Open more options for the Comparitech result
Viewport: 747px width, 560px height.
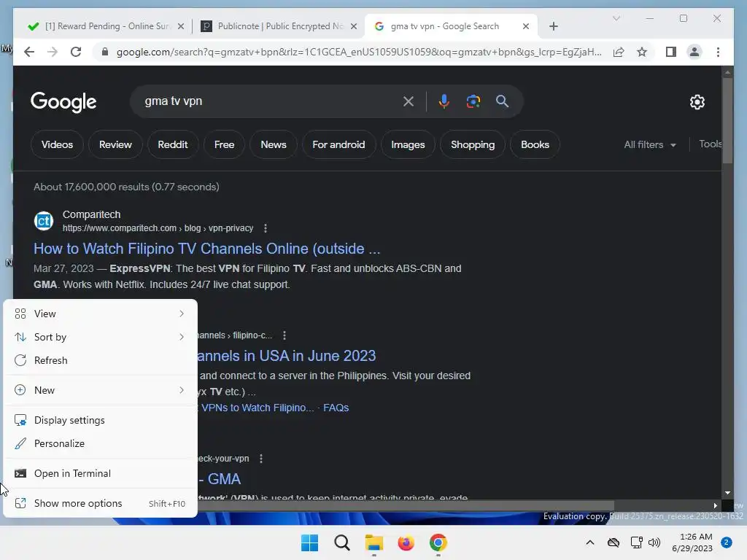tap(266, 228)
